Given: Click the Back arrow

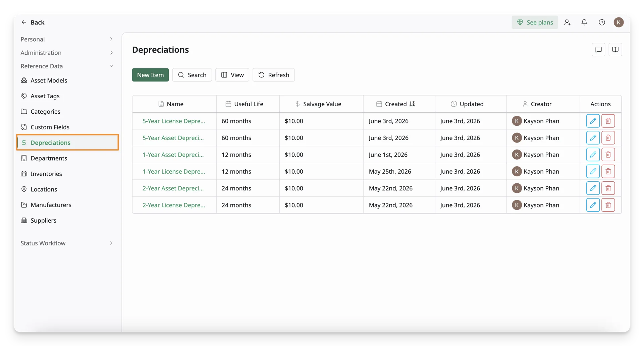Looking at the screenshot, I should (24, 22).
